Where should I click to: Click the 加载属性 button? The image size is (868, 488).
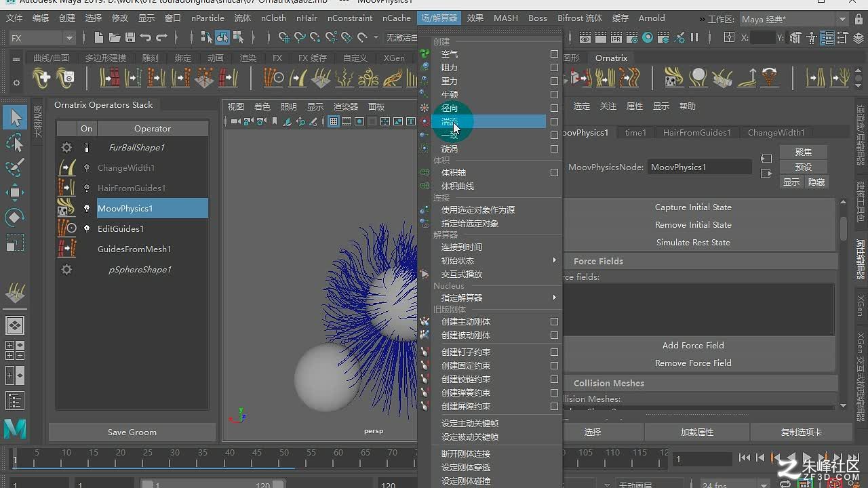697,432
